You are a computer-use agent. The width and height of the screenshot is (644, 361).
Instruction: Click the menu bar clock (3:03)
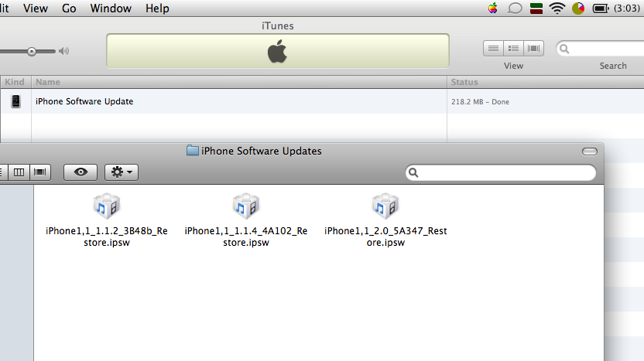[627, 9]
